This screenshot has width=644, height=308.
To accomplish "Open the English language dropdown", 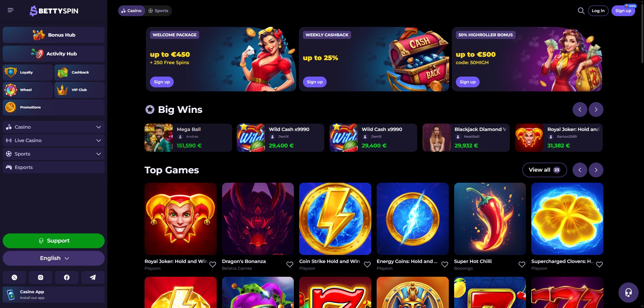I will point(54,258).
